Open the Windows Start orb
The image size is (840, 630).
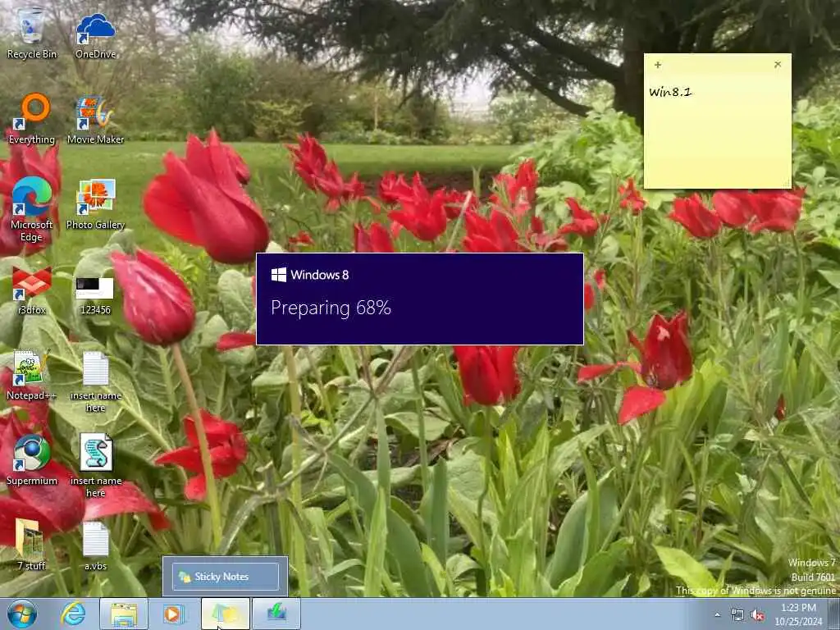(22, 614)
